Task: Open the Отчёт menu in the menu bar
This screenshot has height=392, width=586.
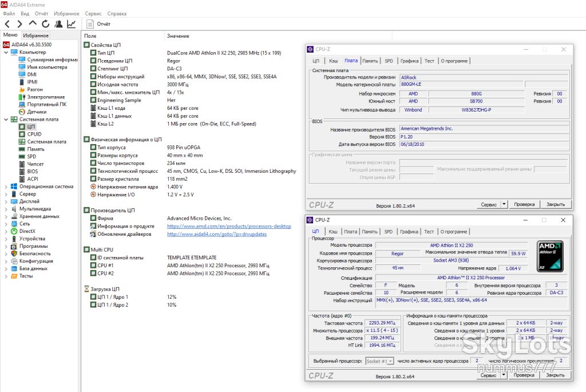Action: [41, 14]
